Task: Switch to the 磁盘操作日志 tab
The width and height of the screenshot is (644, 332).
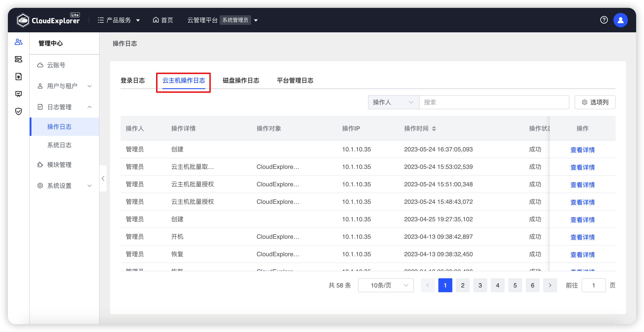Action: (241, 80)
